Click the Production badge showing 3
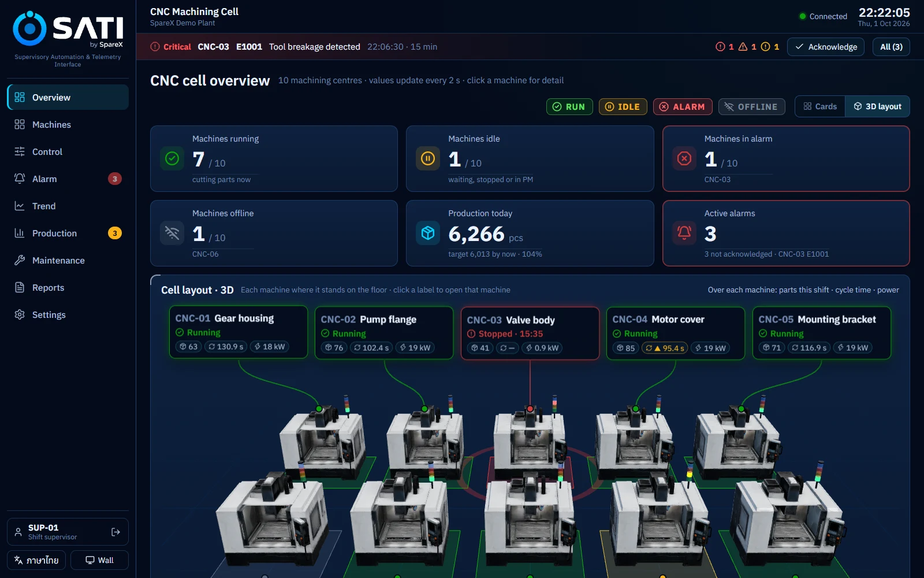 coord(115,233)
